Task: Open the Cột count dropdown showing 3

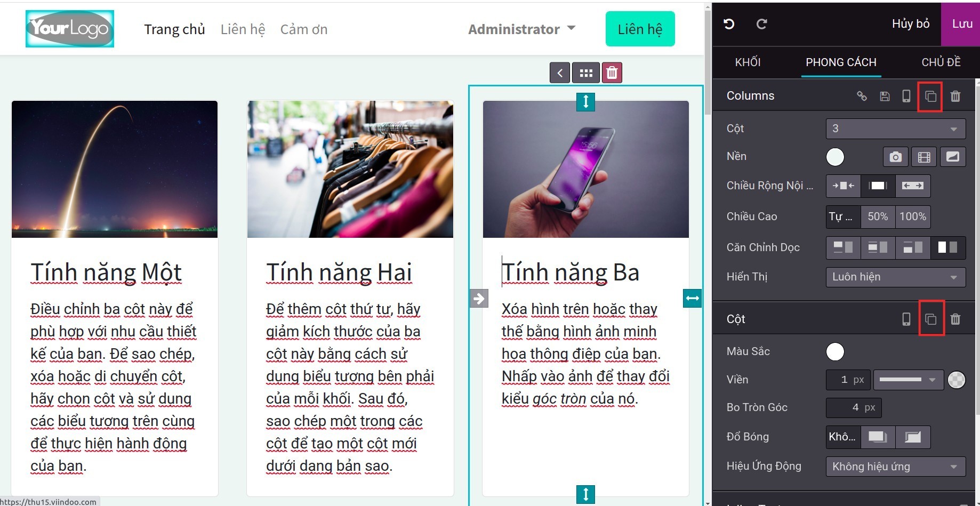Action: [x=895, y=128]
